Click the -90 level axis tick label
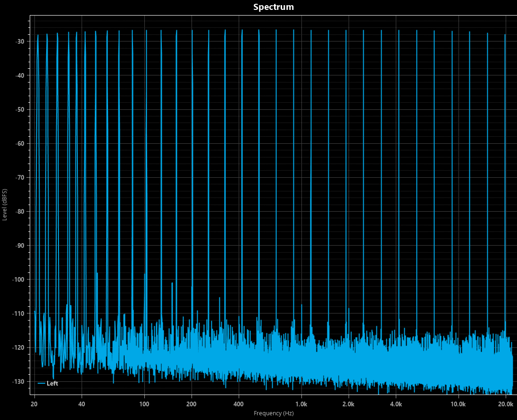This screenshot has width=517, height=420. click(x=20, y=246)
